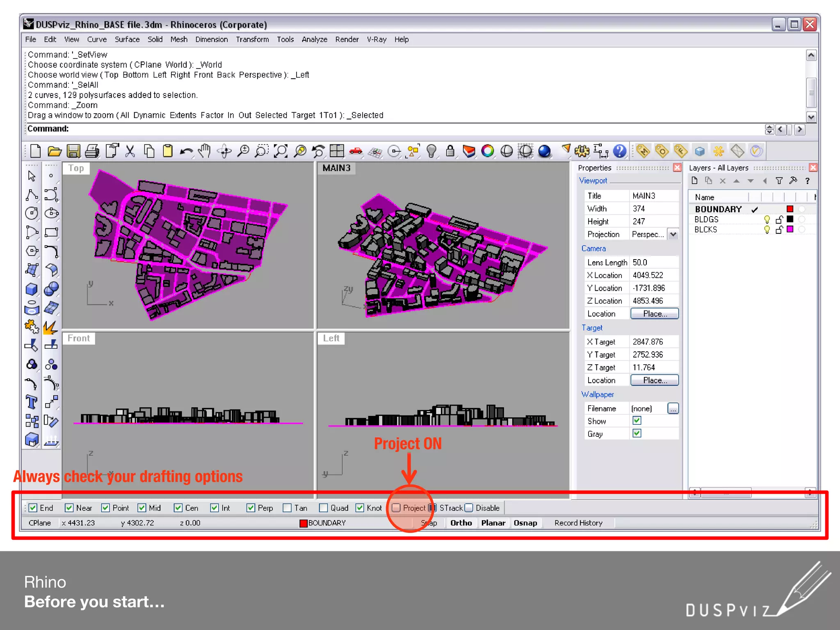Click the Copy icon
840x630 pixels.
pyautogui.click(x=149, y=151)
